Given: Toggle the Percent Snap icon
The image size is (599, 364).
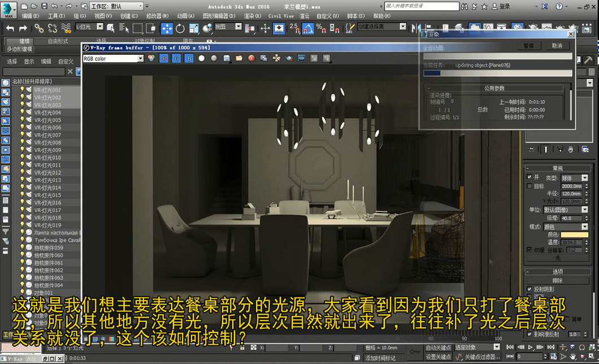Looking at the screenshot, I should 321,28.
